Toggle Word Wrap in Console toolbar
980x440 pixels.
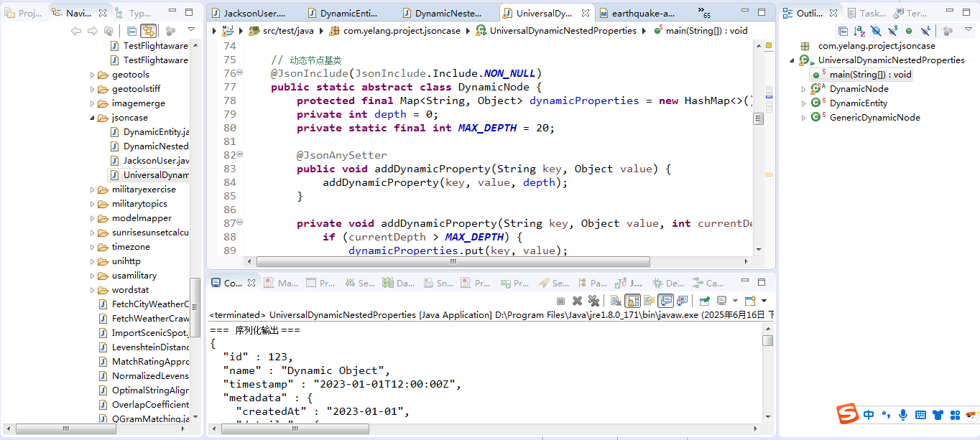649,301
